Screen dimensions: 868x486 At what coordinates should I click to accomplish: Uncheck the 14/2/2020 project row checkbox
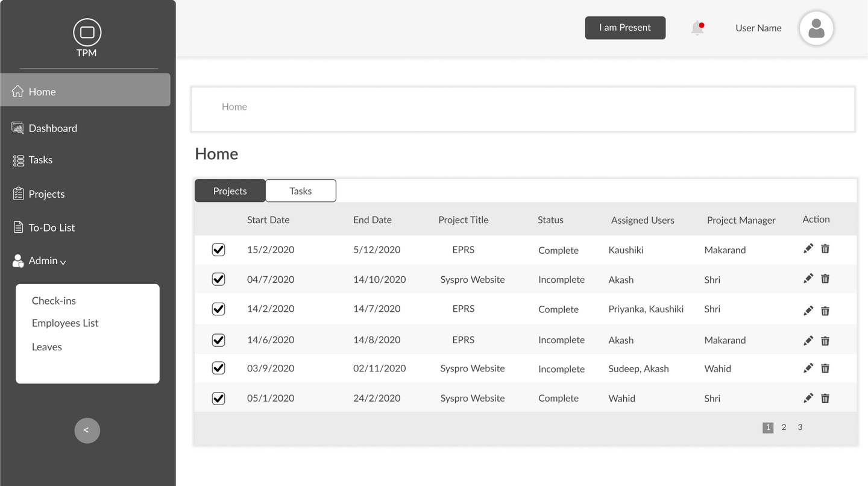[218, 309]
